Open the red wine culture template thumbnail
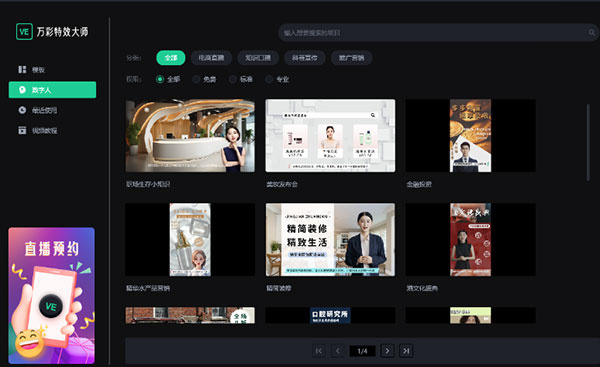 (x=471, y=240)
